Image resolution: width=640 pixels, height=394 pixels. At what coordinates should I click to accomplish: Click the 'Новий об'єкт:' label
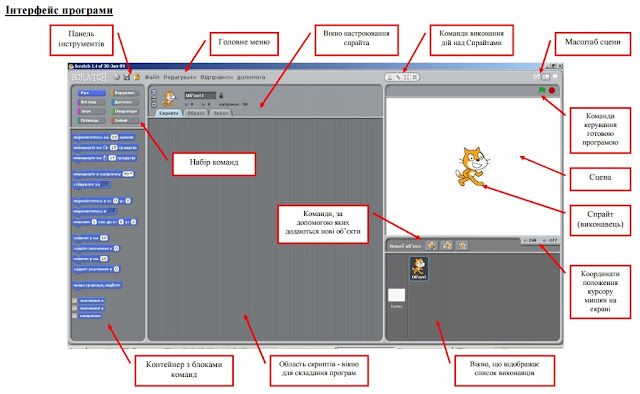405,246
